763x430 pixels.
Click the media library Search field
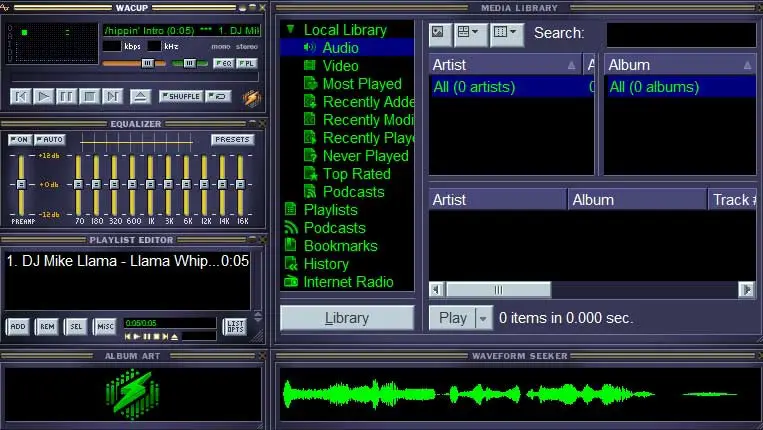[x=680, y=34]
